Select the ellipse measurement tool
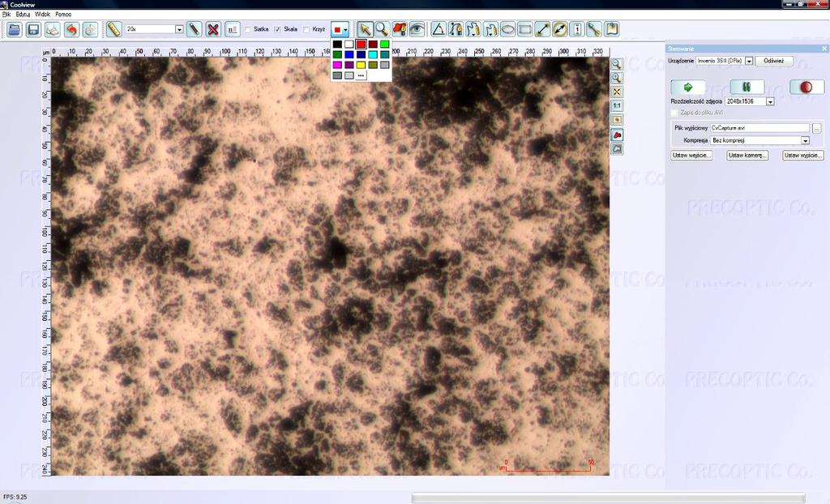The width and height of the screenshot is (830, 504). click(x=507, y=29)
